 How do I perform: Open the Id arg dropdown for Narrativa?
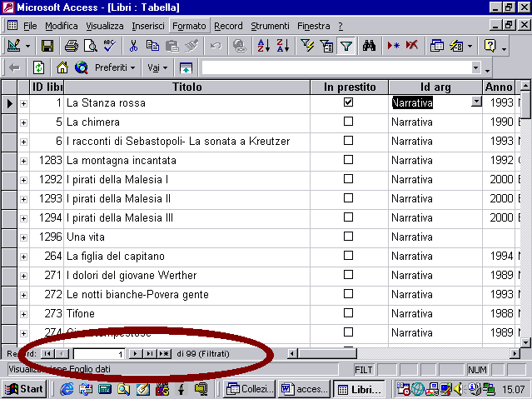pyautogui.click(x=476, y=102)
